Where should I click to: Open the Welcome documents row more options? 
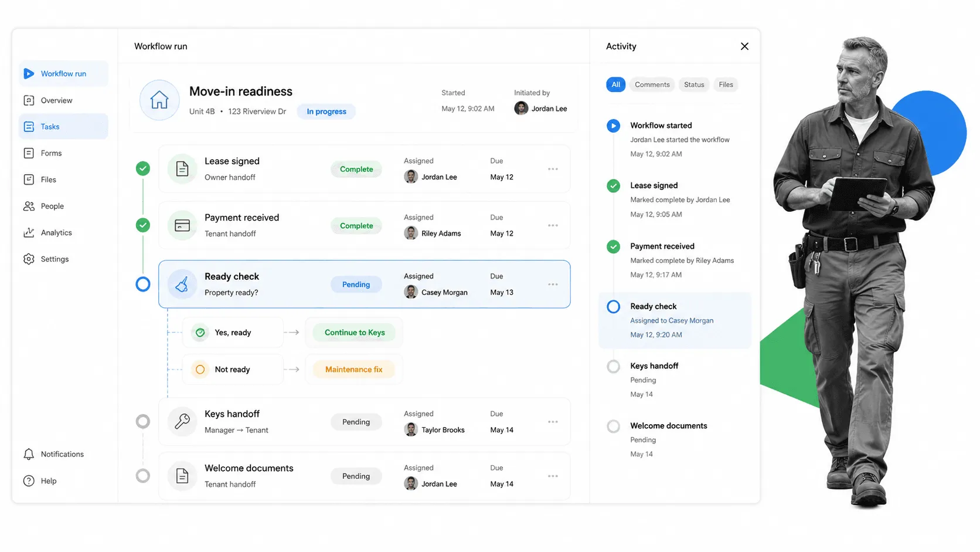pyautogui.click(x=553, y=476)
